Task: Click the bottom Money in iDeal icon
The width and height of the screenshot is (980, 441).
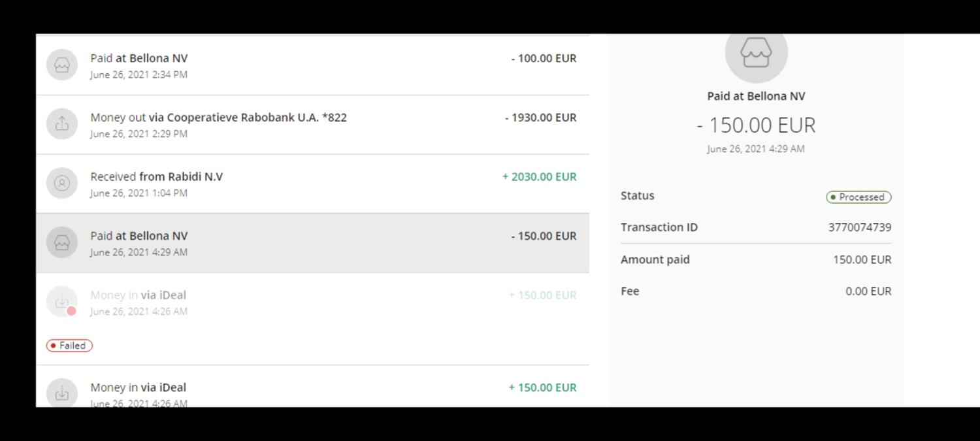Action: click(x=62, y=393)
